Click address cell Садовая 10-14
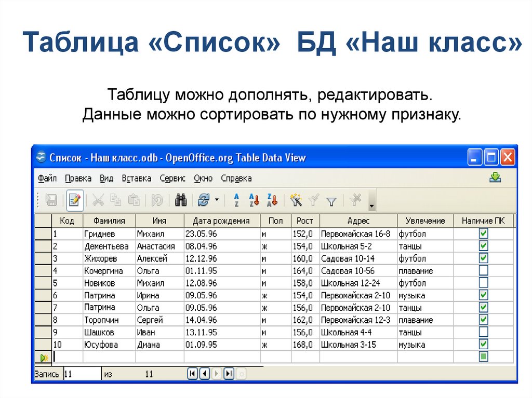532x398 pixels. pyautogui.click(x=358, y=258)
